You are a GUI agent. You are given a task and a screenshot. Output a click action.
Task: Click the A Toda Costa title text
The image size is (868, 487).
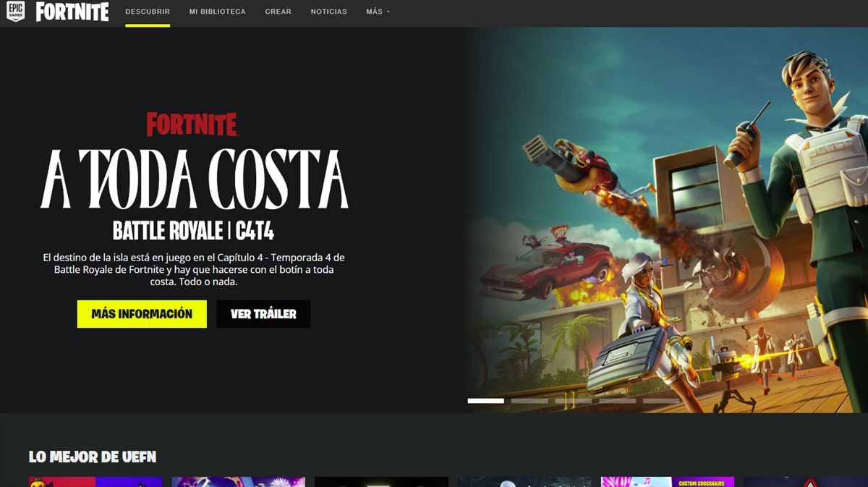[194, 179]
